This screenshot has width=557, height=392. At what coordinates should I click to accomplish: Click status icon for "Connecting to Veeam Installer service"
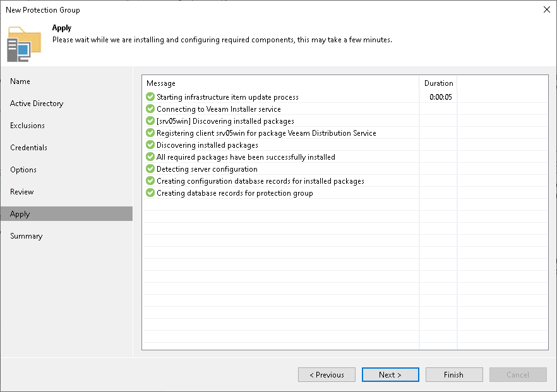(149, 109)
